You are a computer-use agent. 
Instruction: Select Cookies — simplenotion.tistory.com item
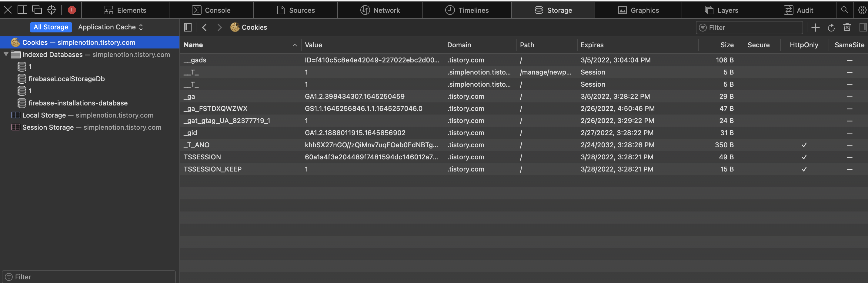click(x=90, y=42)
